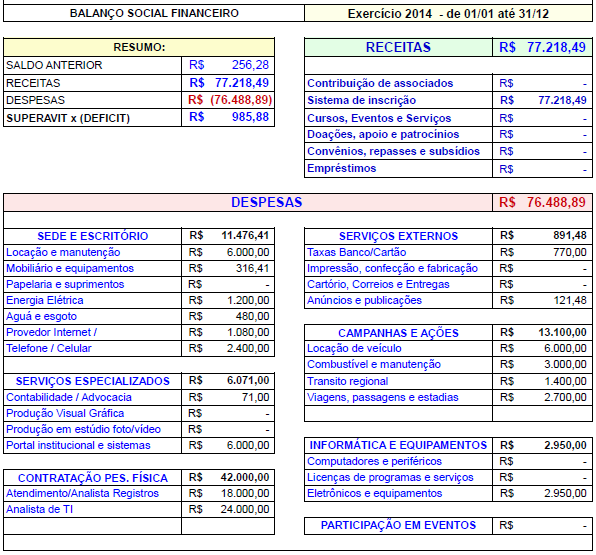Click the green RECEITAS header cell
The width and height of the screenshot is (596, 555).
(398, 48)
